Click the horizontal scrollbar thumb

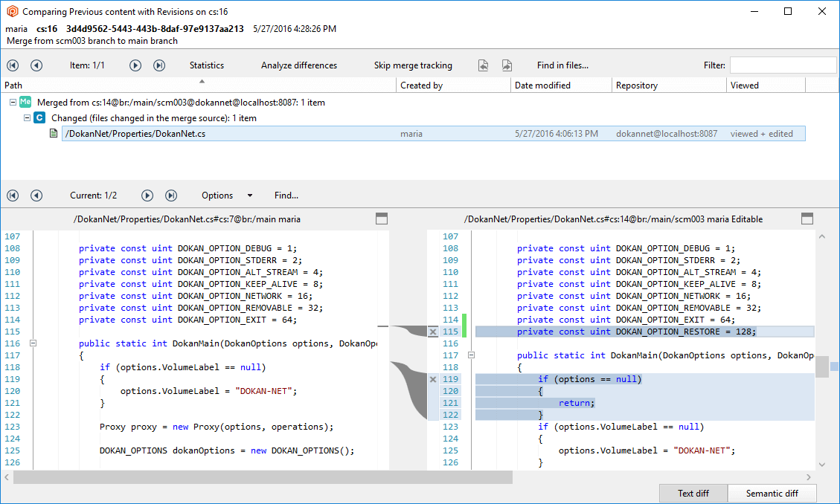(263, 476)
